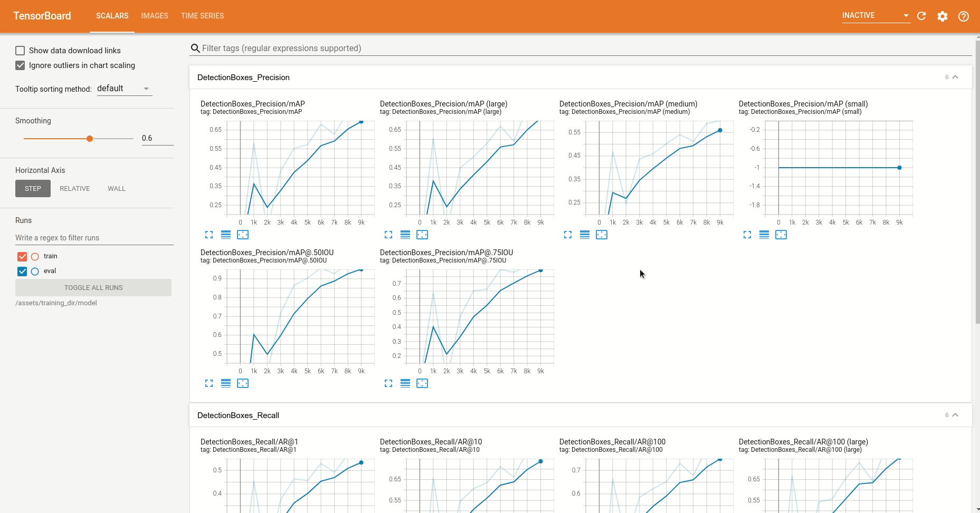This screenshot has width=980, height=513.
Task: Open the settings gear in header
Action: pos(943,16)
